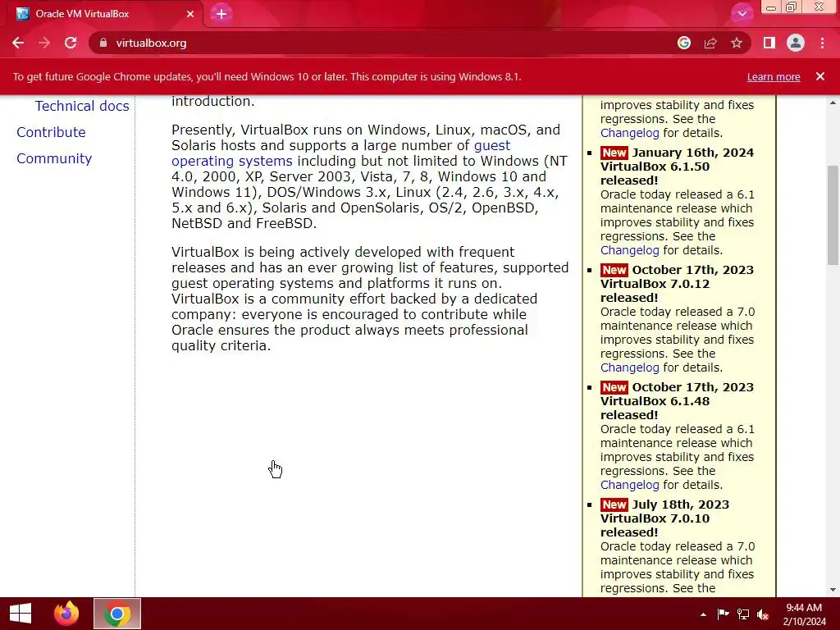Image resolution: width=840 pixels, height=630 pixels.
Task: Go back using the browser back arrow
Action: click(18, 43)
